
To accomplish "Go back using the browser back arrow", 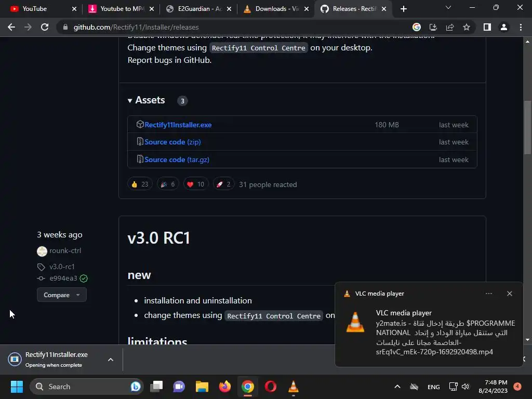I will coord(11,27).
